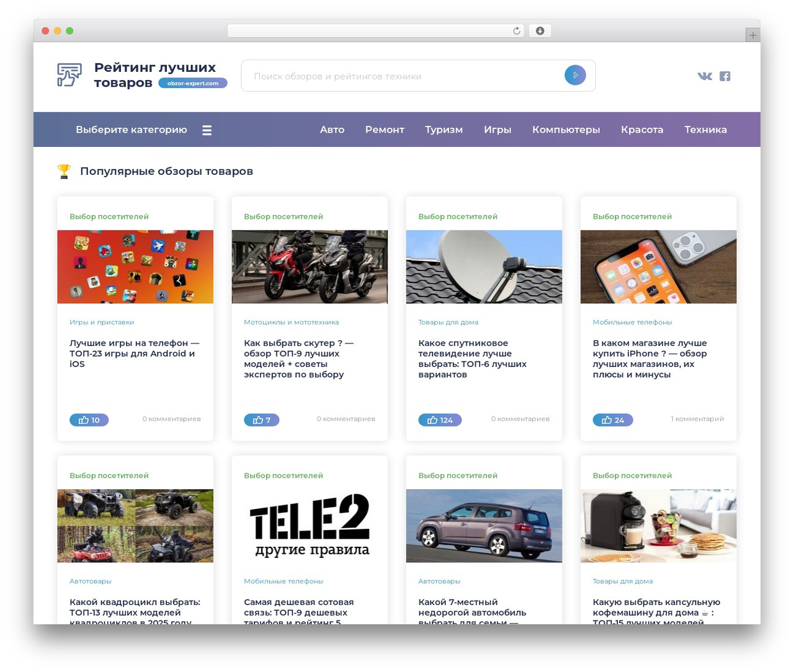Screen dimensions: 794x672
Task: Open 0 комментариев on games article
Action: (x=172, y=419)
